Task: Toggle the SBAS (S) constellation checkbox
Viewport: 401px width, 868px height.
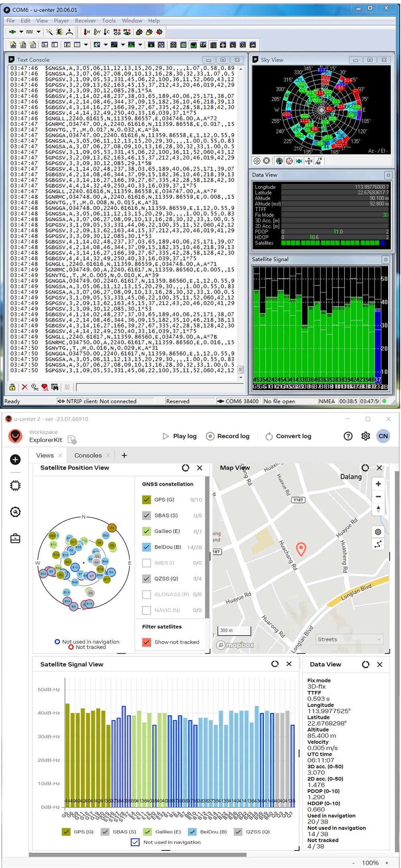Action: 146,515
